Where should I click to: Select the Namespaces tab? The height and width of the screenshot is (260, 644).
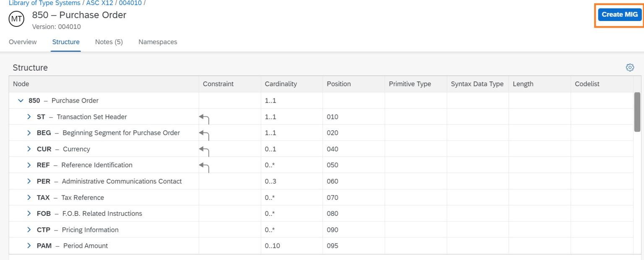[x=158, y=42]
